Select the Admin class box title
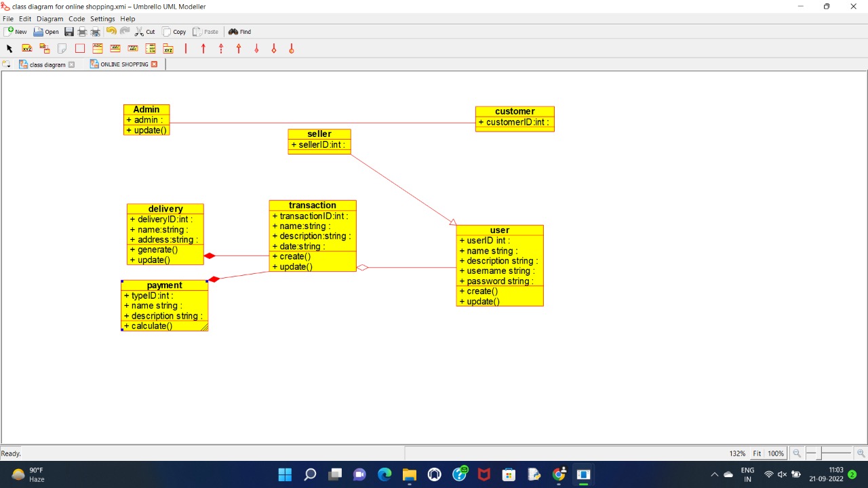Image resolution: width=868 pixels, height=488 pixels. (x=146, y=109)
